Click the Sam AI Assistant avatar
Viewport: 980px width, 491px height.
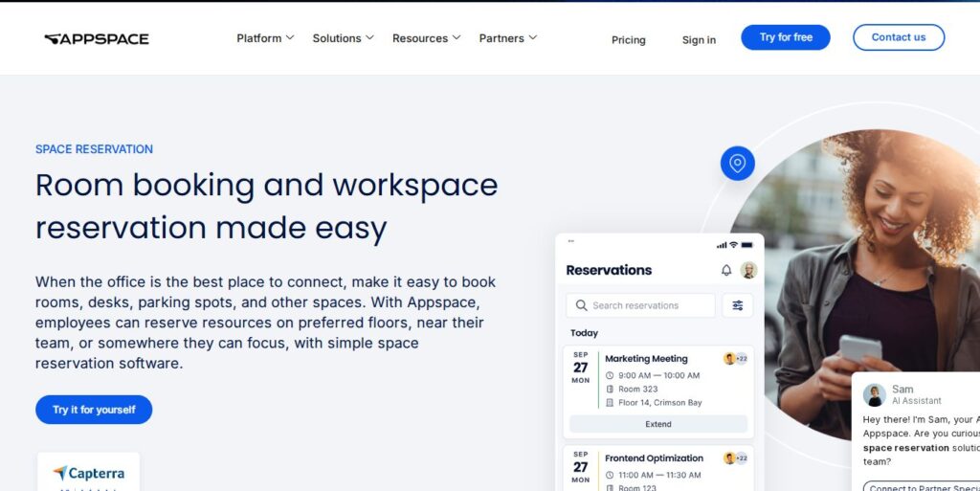pos(875,394)
